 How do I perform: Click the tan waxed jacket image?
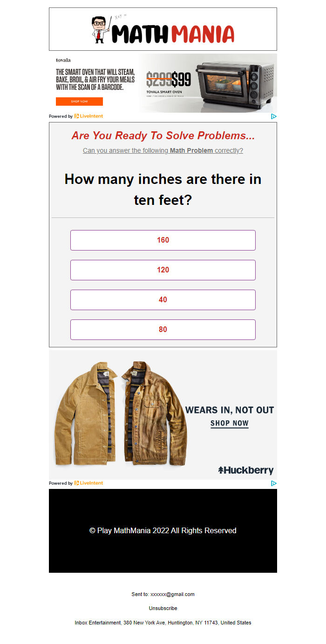point(121,414)
